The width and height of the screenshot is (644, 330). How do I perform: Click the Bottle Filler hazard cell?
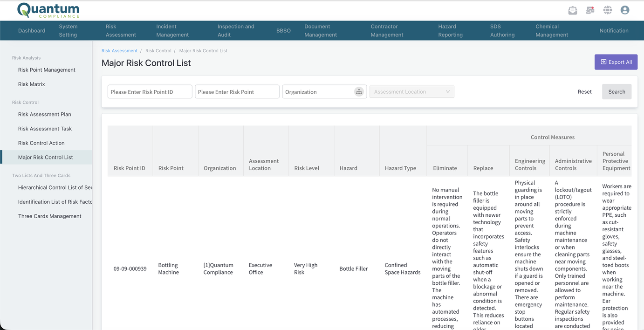pos(354,269)
